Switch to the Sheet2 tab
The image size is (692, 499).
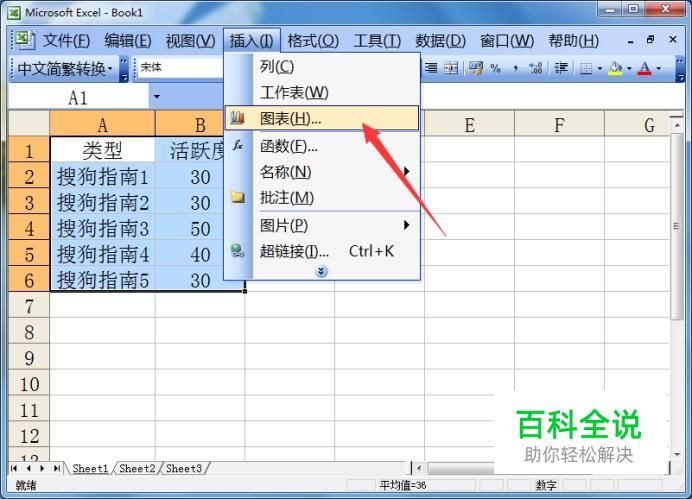137,468
